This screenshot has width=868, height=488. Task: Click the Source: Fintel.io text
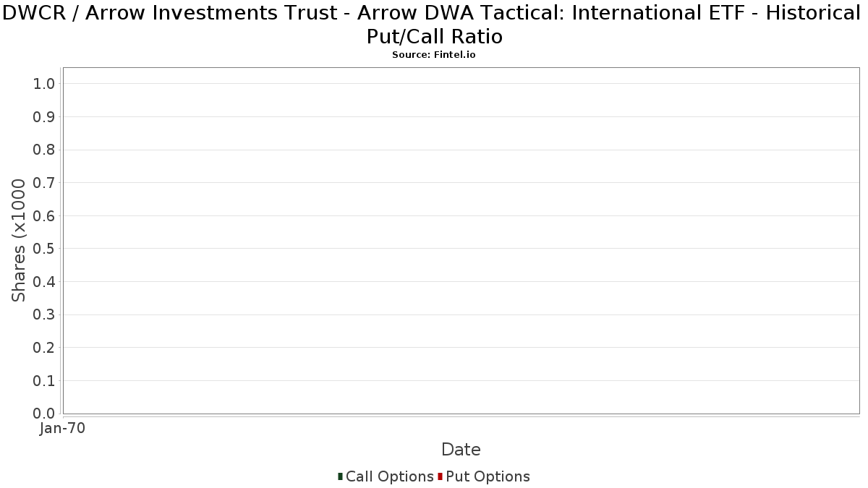click(x=434, y=55)
